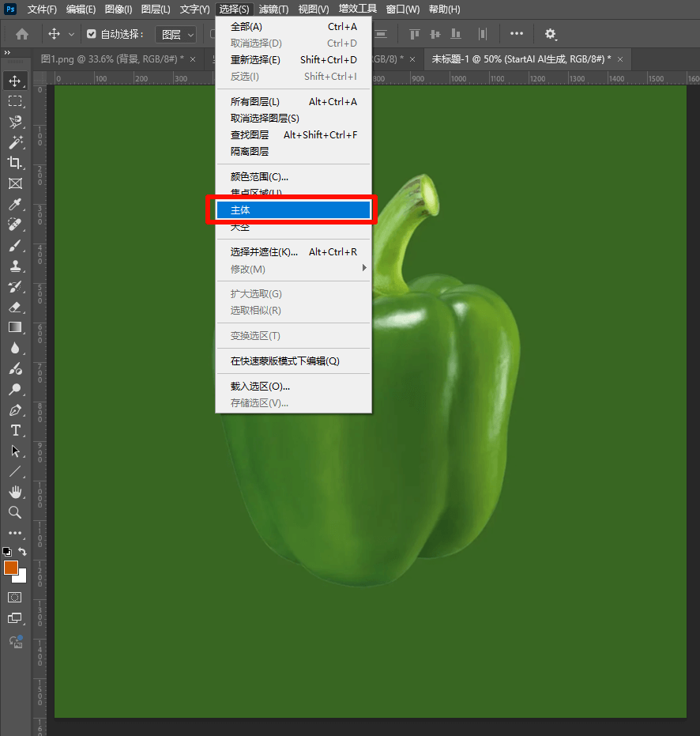Viewport: 700px width, 736px height.
Task: Swap foreground and background colors
Action: point(23,551)
